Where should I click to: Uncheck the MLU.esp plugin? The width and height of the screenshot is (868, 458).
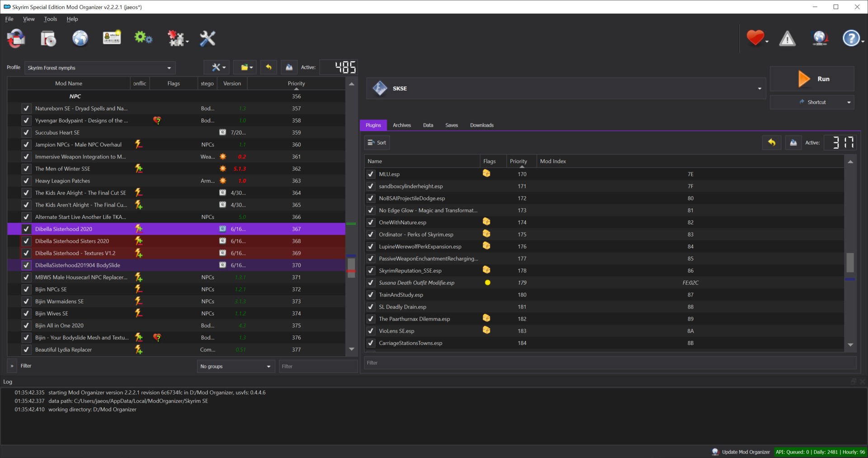[371, 174]
